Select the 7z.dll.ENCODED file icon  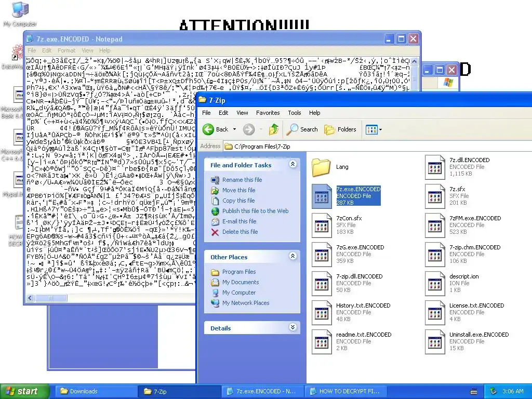[435, 167]
